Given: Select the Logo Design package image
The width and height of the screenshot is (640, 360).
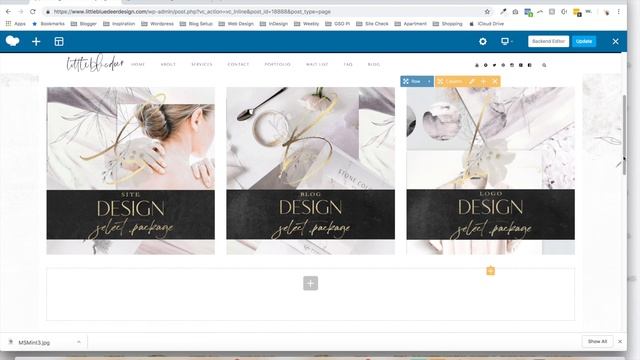Looking at the screenshot, I should click(491, 171).
